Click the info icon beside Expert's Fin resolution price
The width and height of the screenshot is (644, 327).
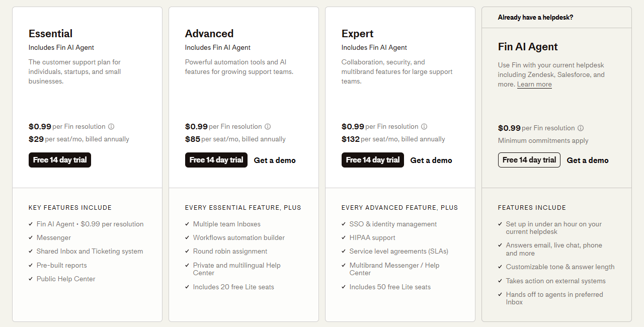[x=424, y=126]
